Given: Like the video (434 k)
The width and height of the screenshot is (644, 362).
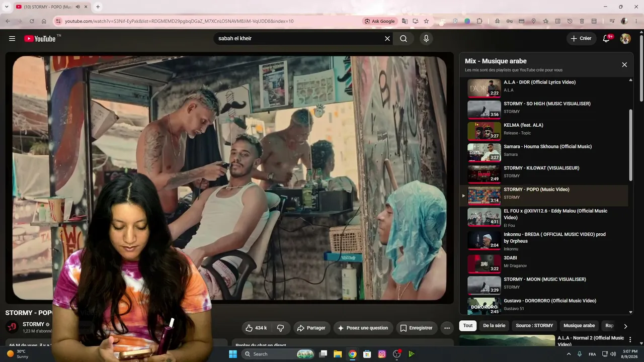Looking at the screenshot, I should [257, 328].
